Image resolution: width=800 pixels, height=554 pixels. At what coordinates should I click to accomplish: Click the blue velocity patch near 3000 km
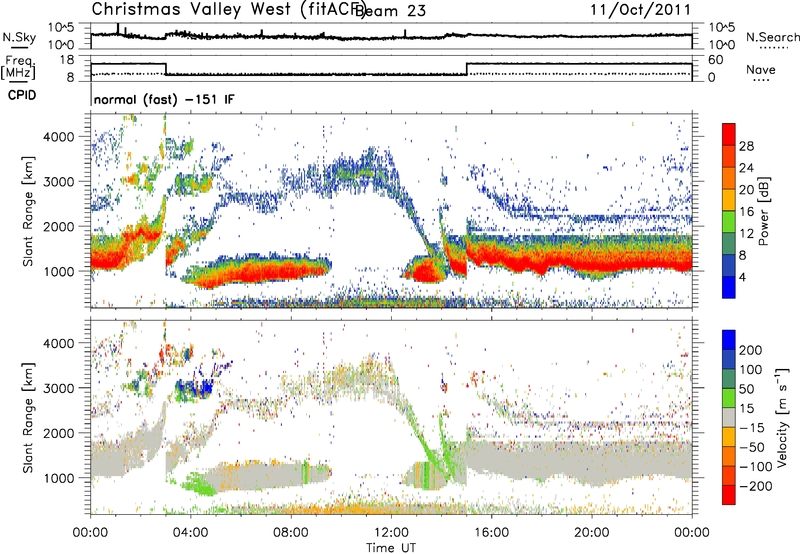(x=196, y=390)
